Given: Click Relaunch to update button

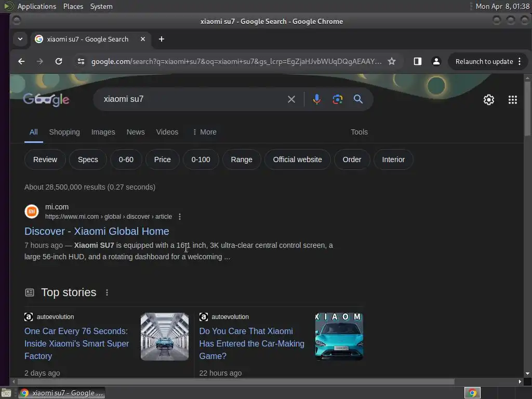Looking at the screenshot, I should [x=484, y=61].
